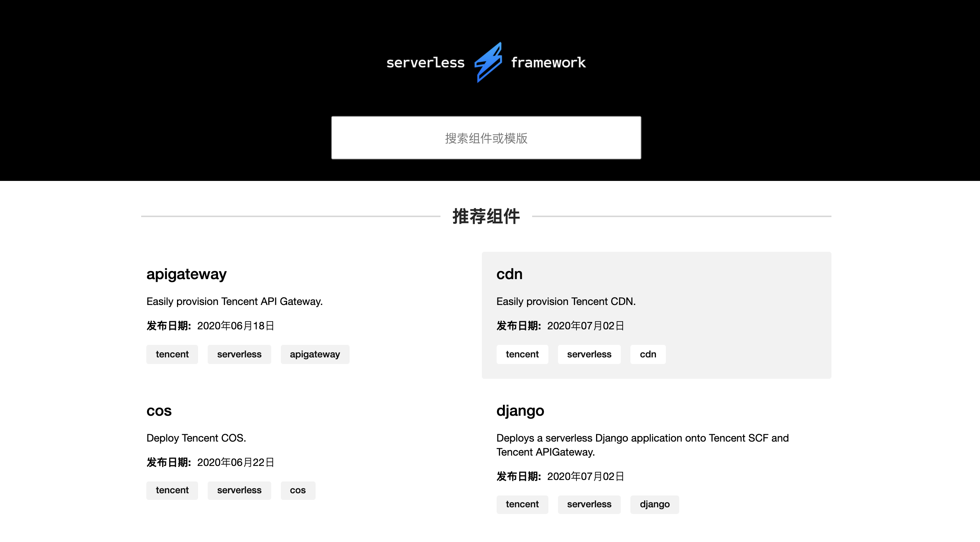Click the apigateway release date 2020年06月18日
980x542 pixels.
tap(236, 326)
